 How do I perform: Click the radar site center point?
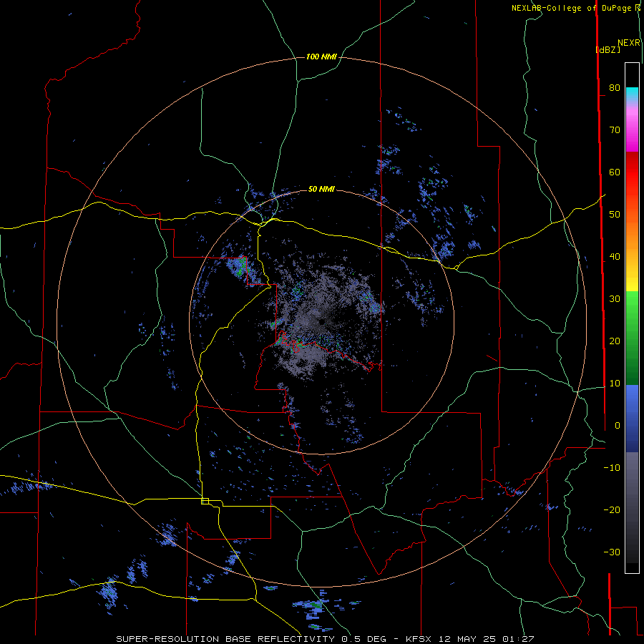click(321, 321)
